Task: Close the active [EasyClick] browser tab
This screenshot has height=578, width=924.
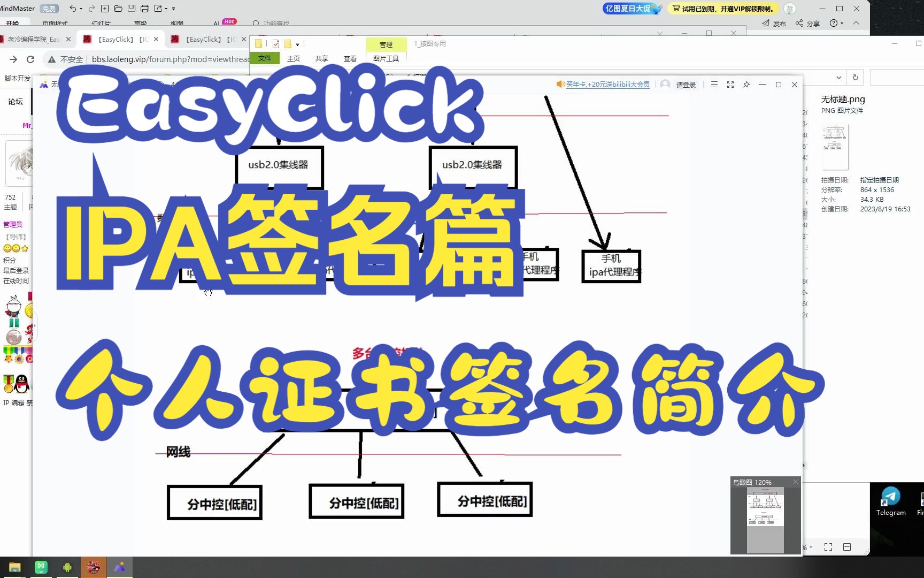Action: 156,39
